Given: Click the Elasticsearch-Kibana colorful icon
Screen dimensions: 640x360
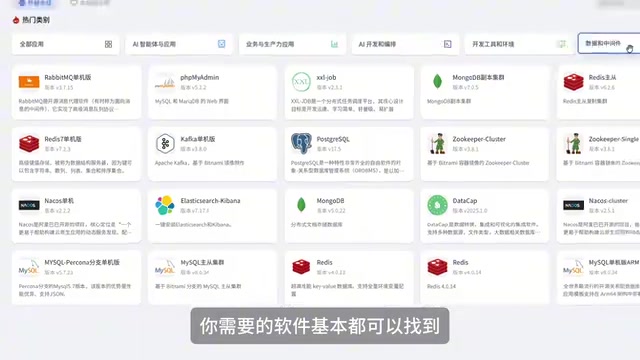Looking at the screenshot, I should click(x=165, y=205).
